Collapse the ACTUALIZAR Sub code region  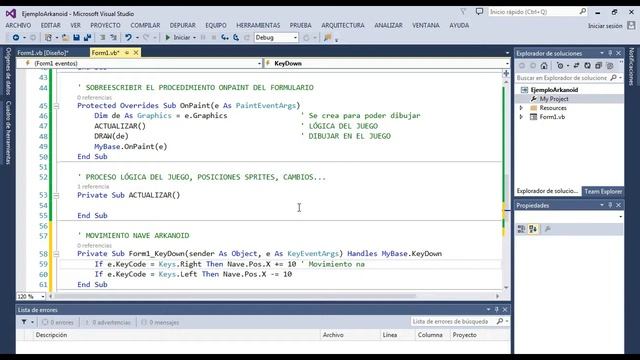pos(56,196)
